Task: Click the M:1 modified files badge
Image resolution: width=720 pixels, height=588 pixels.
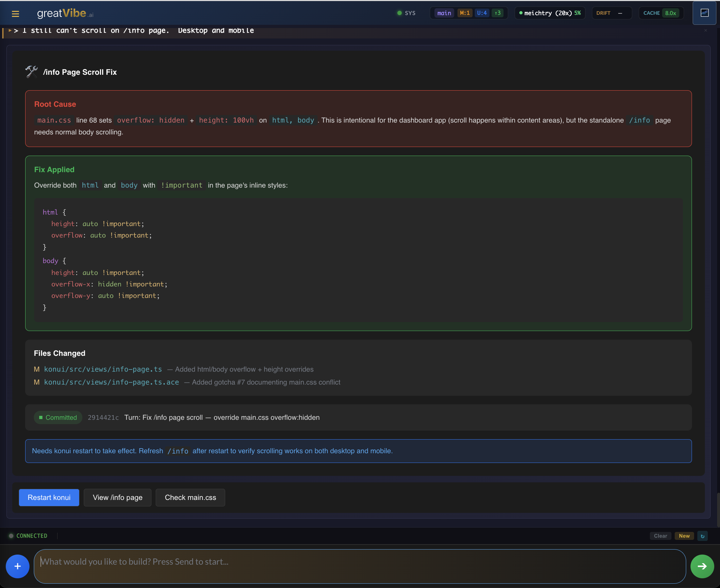Action: (464, 13)
